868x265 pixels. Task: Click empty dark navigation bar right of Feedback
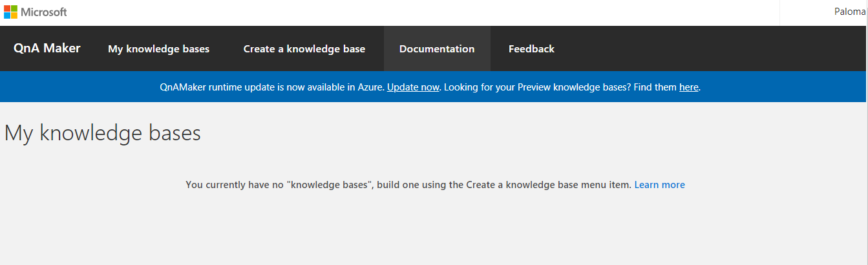711,49
